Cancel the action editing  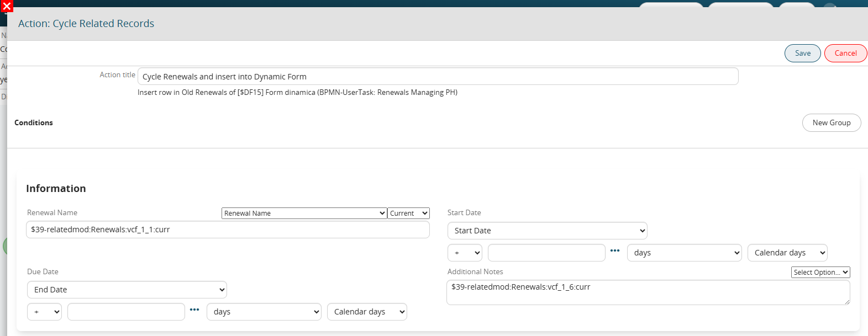pyautogui.click(x=845, y=53)
